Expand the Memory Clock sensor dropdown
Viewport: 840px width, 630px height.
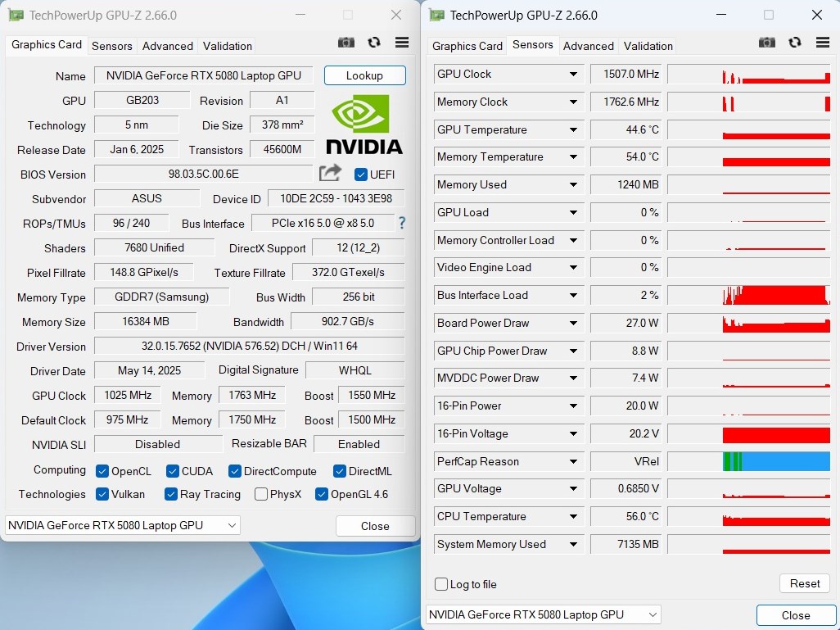point(573,102)
